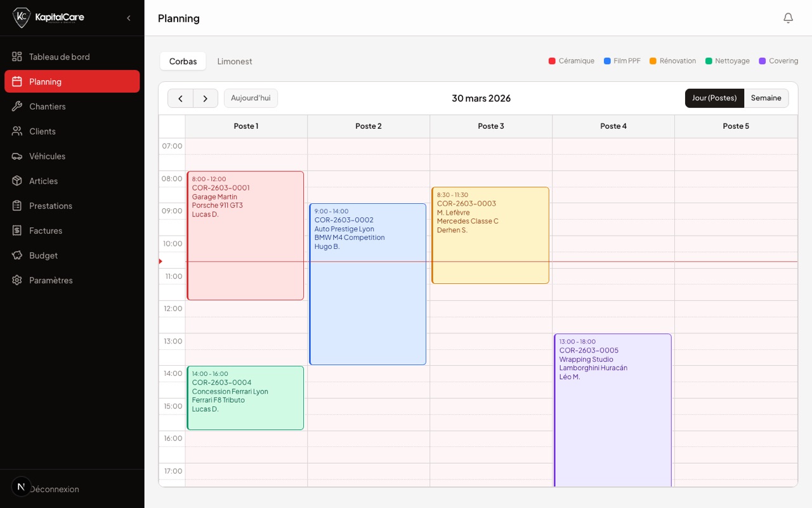Viewport: 812px width, 508px height.
Task: Click the Aujourd'hui button
Action: tap(251, 98)
